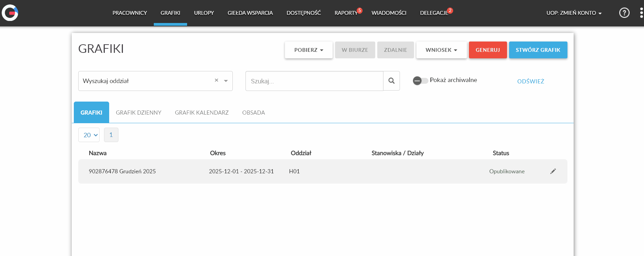Image resolution: width=644 pixels, height=256 pixels.
Task: Go to URLOPY in the top menu
Action: pyautogui.click(x=204, y=13)
